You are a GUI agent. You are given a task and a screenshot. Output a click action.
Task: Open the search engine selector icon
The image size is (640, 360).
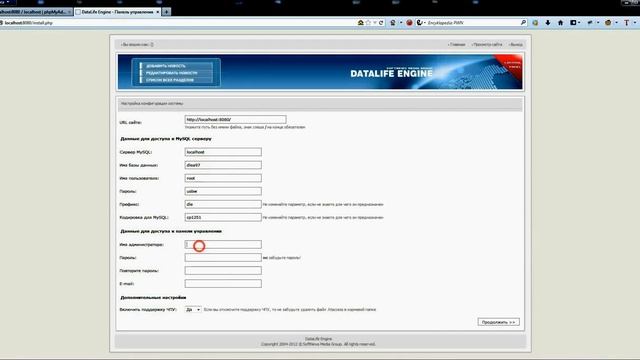click(420, 23)
